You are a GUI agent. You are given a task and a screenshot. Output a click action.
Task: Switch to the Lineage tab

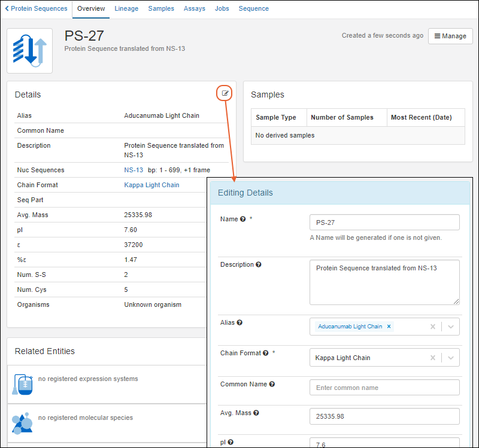[126, 9]
